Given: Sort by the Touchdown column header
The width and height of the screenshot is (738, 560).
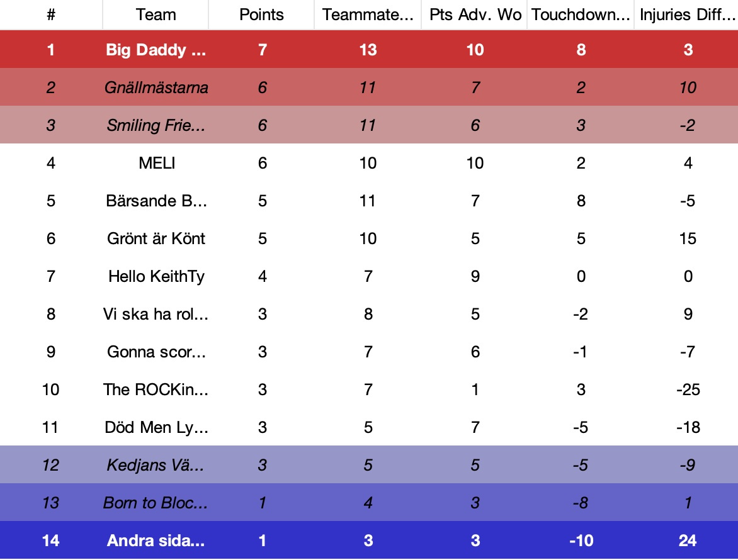Looking at the screenshot, I should tap(581, 14).
